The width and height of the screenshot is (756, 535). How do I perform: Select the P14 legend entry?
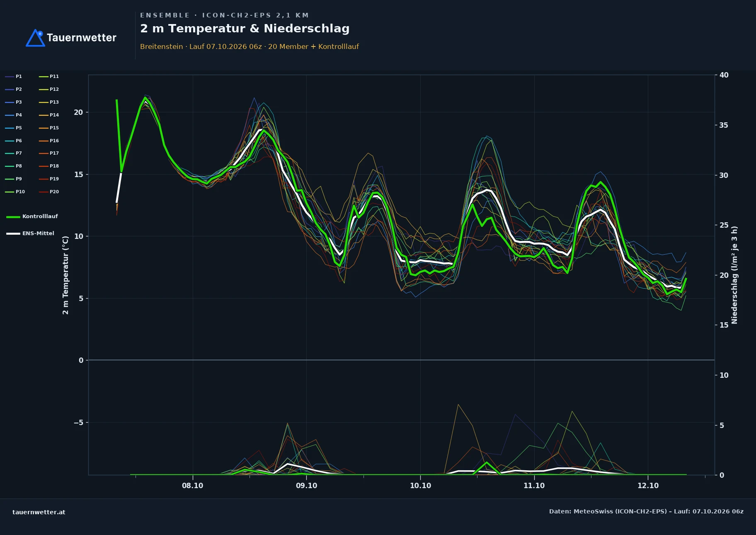49,115
